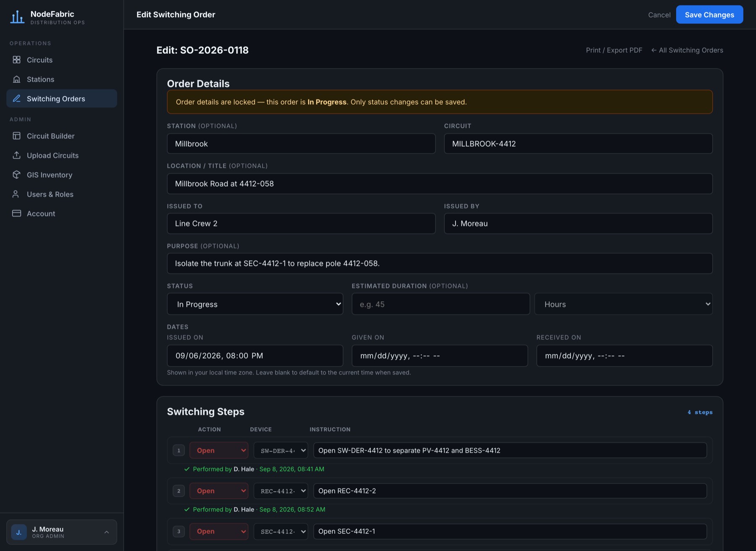Open Users & Roles
Image resolution: width=756 pixels, height=551 pixels.
pos(62,194)
